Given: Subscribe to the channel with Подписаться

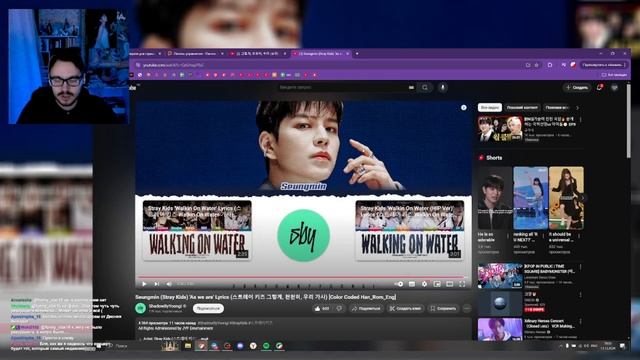Looking at the screenshot, I should click(x=208, y=309).
